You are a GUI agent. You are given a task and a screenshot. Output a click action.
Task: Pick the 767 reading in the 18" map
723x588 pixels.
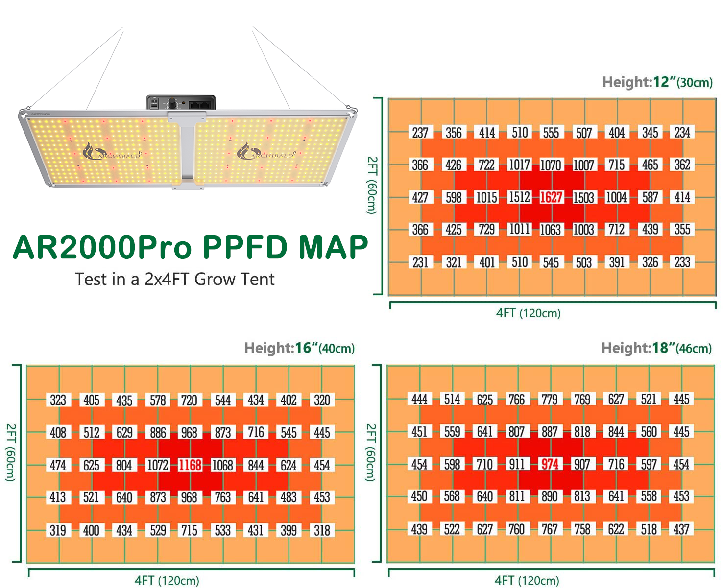point(550,529)
